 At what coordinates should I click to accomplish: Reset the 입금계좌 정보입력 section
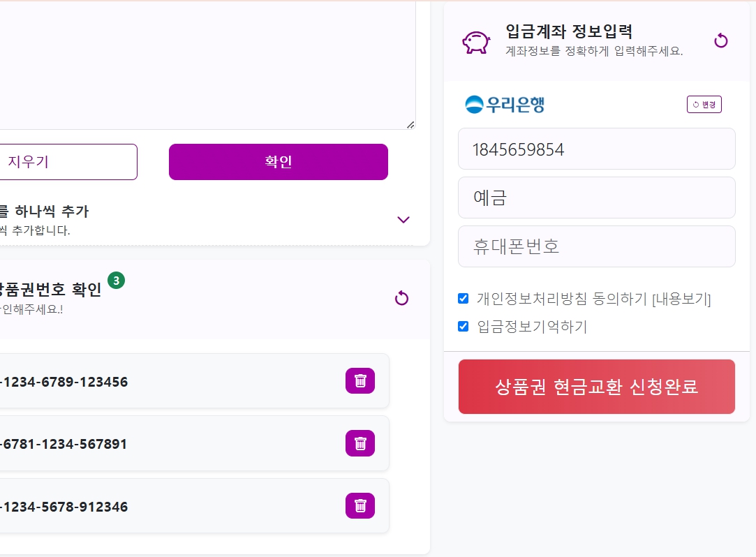click(x=721, y=40)
